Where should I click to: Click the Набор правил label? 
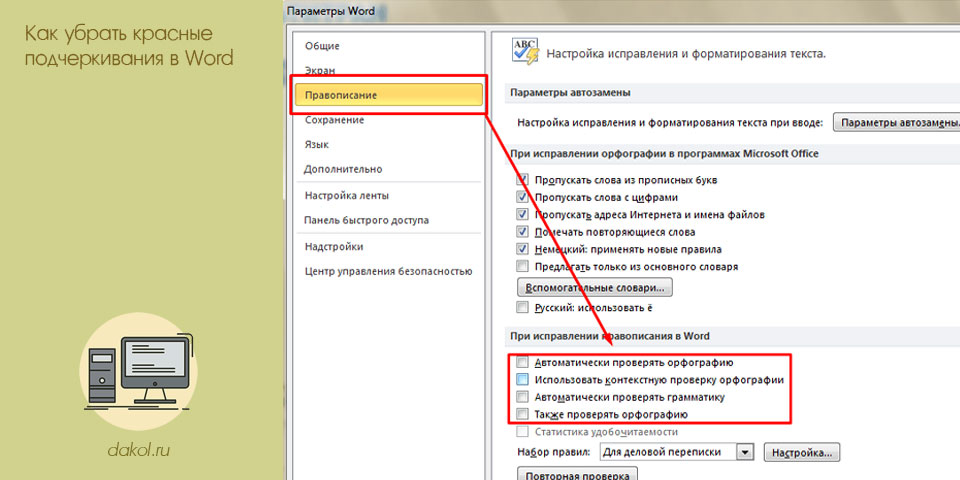(x=554, y=452)
